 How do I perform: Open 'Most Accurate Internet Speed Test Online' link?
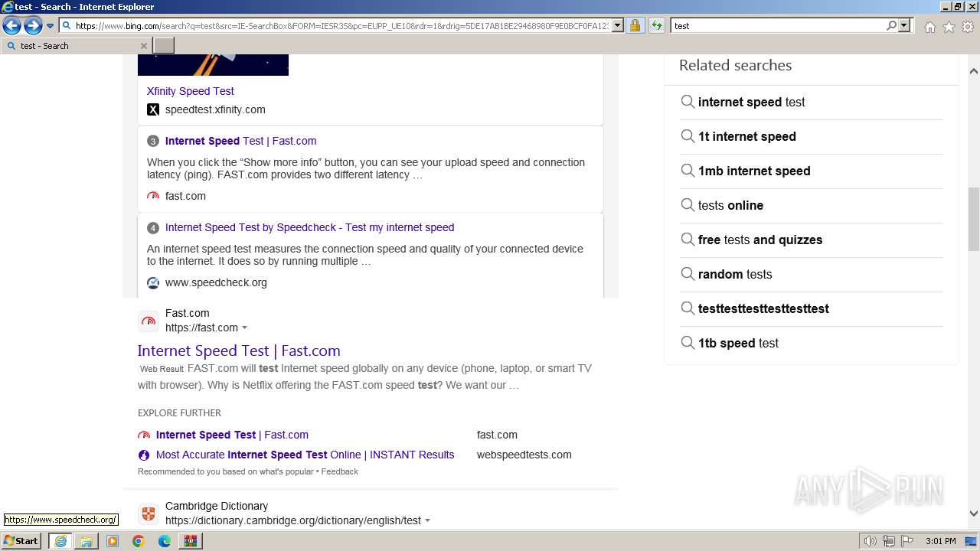305,455
